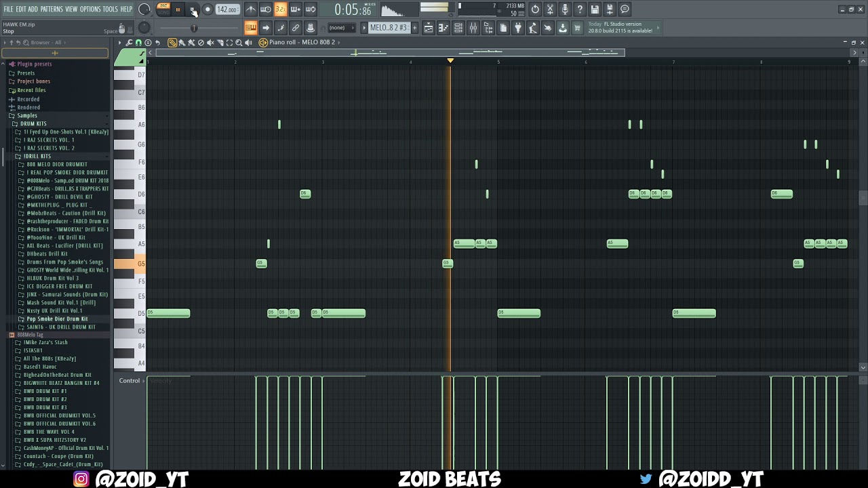Click the Render export audio icon
This screenshot has height=488, width=868.
point(610,9)
